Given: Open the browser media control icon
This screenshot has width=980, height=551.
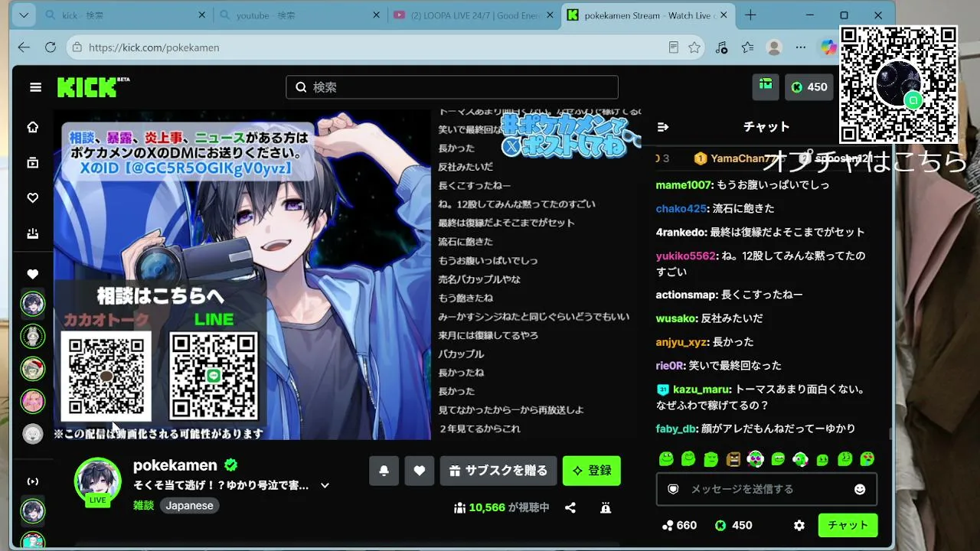Looking at the screenshot, I should point(721,47).
